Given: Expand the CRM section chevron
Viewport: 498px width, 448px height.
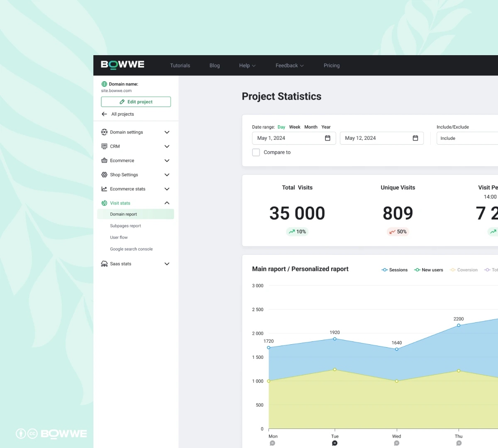Looking at the screenshot, I should click(x=167, y=146).
